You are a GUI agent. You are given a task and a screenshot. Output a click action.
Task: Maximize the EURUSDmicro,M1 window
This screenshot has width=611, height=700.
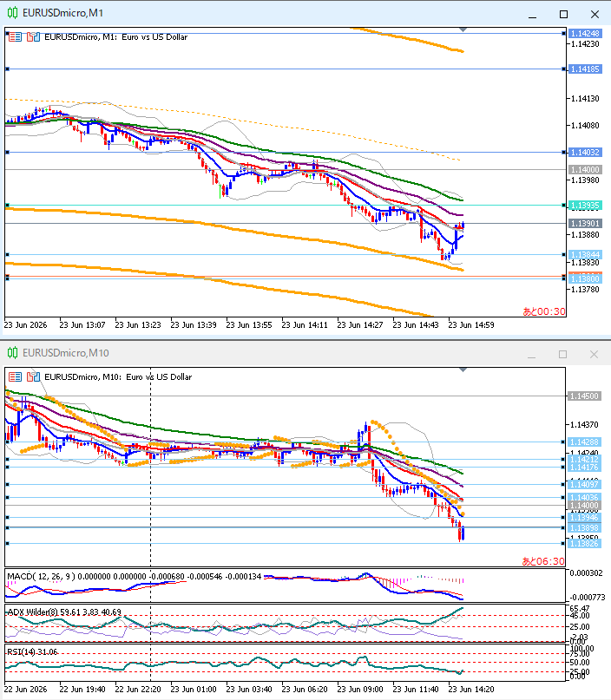coord(563,14)
